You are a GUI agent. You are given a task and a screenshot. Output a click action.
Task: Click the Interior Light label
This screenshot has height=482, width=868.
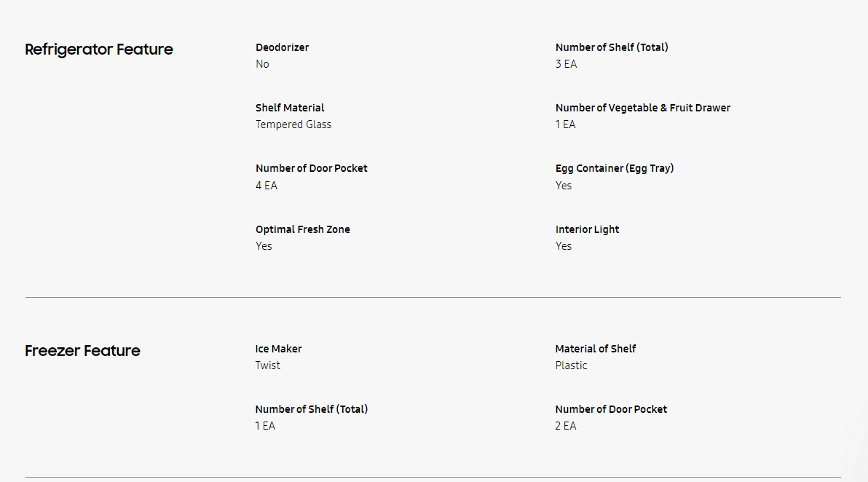(587, 229)
